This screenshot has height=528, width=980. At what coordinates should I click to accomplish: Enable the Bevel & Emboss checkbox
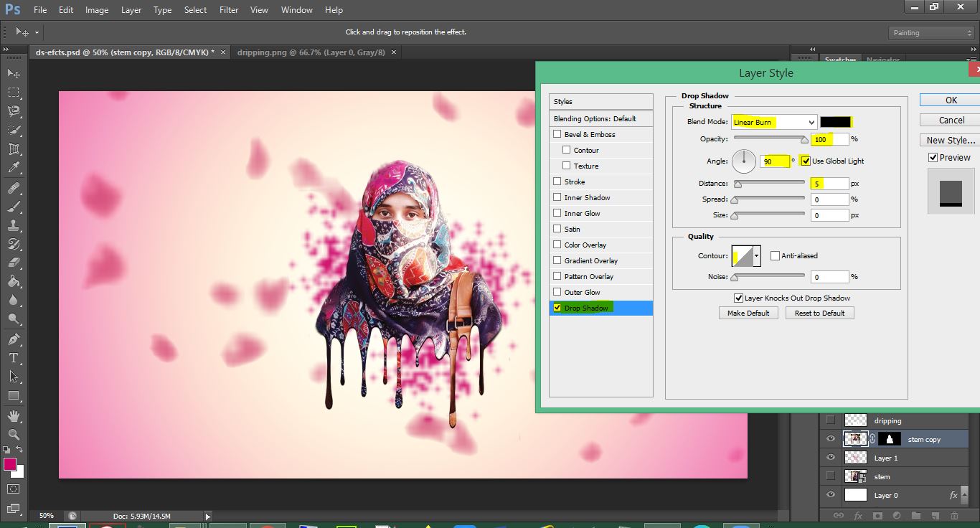pos(557,134)
